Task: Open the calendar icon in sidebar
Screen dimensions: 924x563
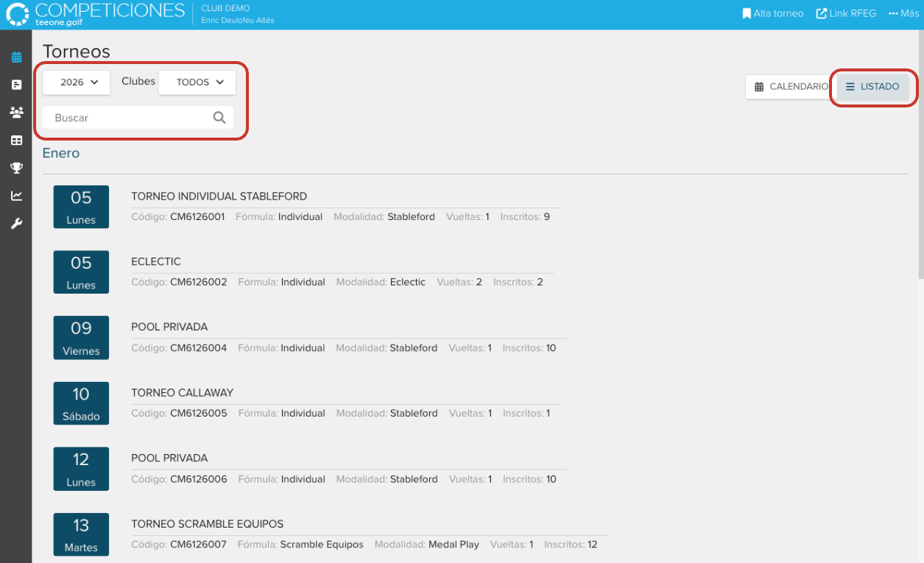Action: [16, 57]
